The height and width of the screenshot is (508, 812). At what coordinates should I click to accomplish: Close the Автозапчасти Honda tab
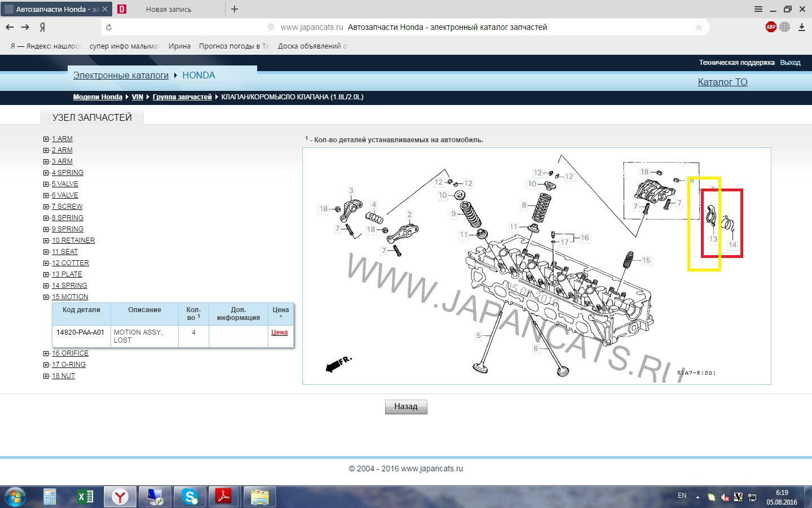[105, 9]
